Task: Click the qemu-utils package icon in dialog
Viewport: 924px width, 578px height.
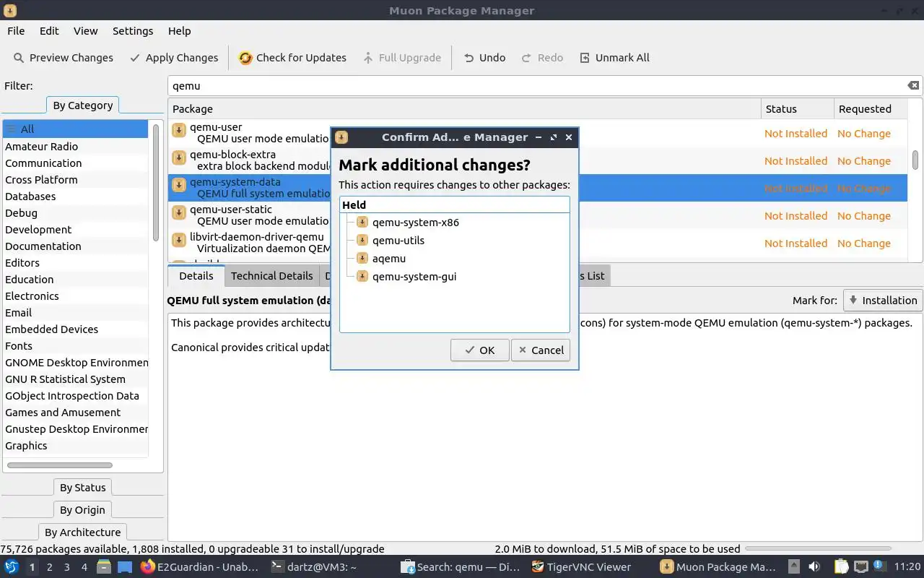Action: click(x=362, y=240)
